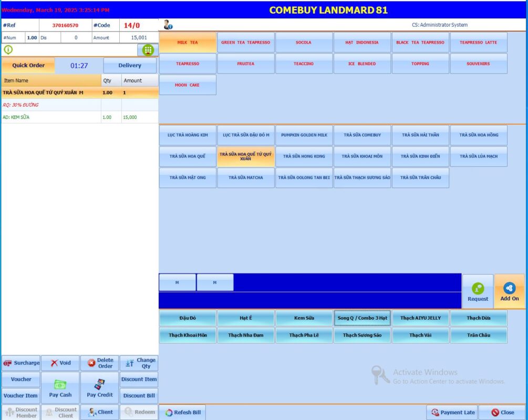The image size is (528, 420).
Task: Switch to Delivery order mode
Action: point(130,66)
